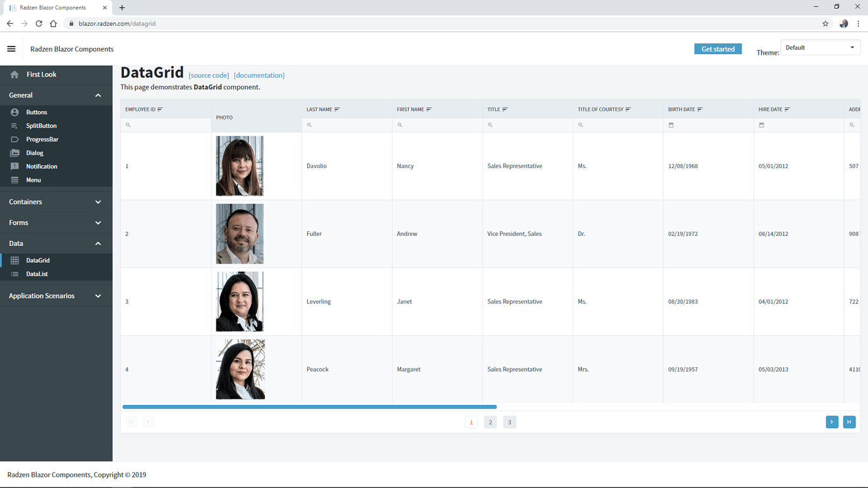Sort by Birth Date column icon

[x=700, y=109]
